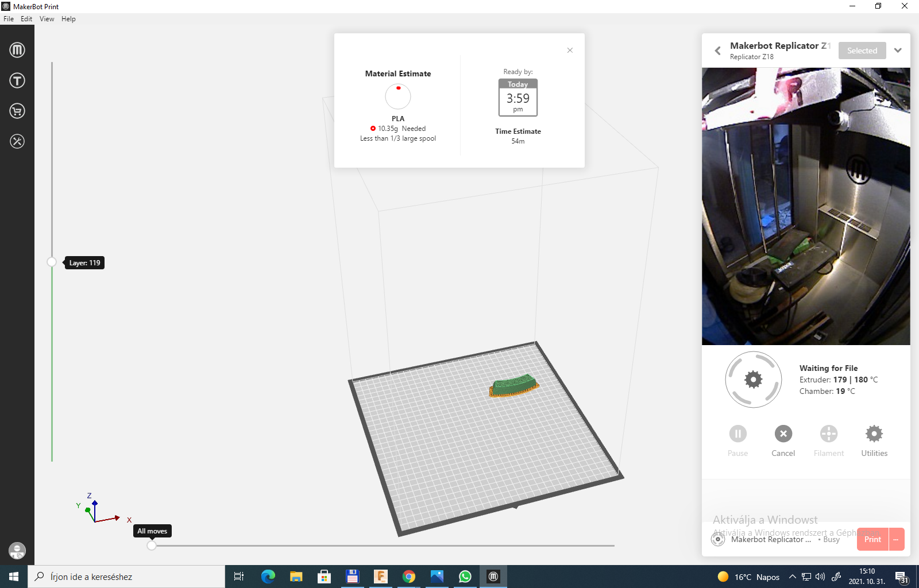Select the Makerbot Replicator status entry

[x=775, y=539]
